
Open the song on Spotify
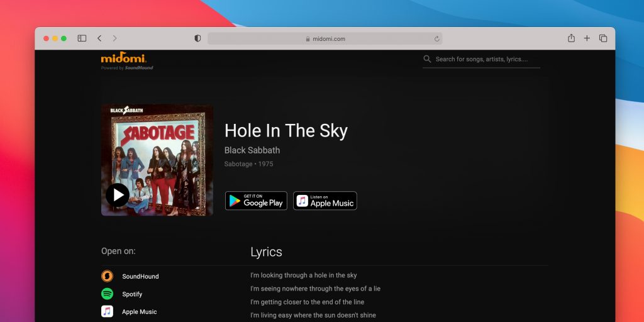click(x=132, y=294)
